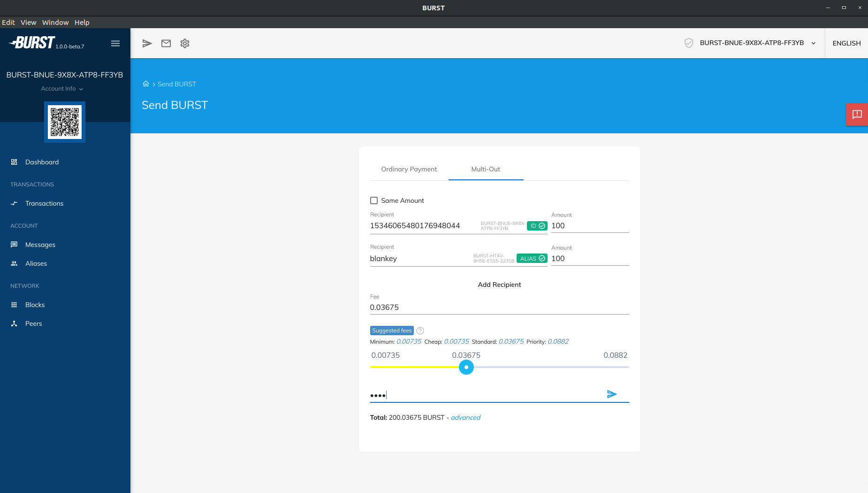Click the suggested fees help question icon
The height and width of the screenshot is (493, 868).
tap(420, 331)
